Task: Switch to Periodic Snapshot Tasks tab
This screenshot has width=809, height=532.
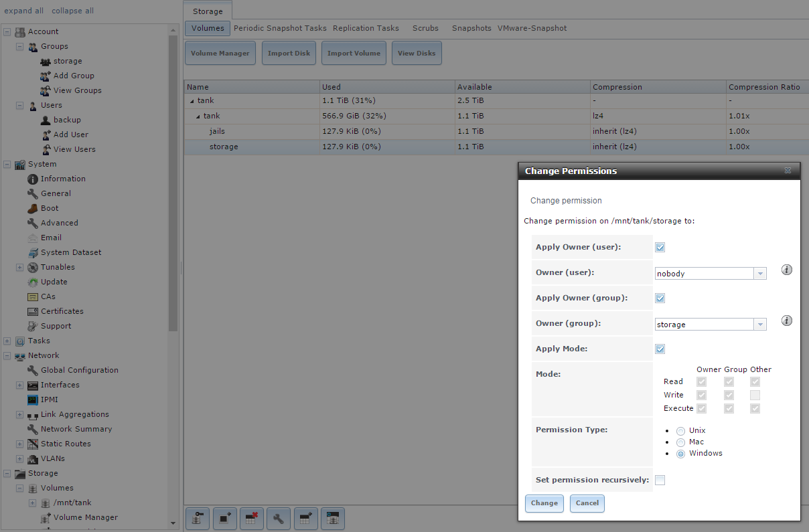Action: (280, 28)
